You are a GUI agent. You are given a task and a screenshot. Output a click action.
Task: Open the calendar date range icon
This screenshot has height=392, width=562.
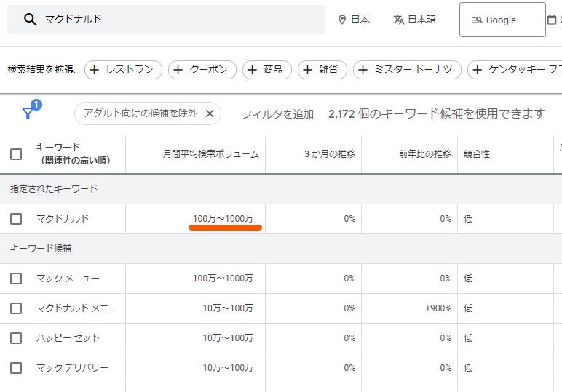(552, 20)
